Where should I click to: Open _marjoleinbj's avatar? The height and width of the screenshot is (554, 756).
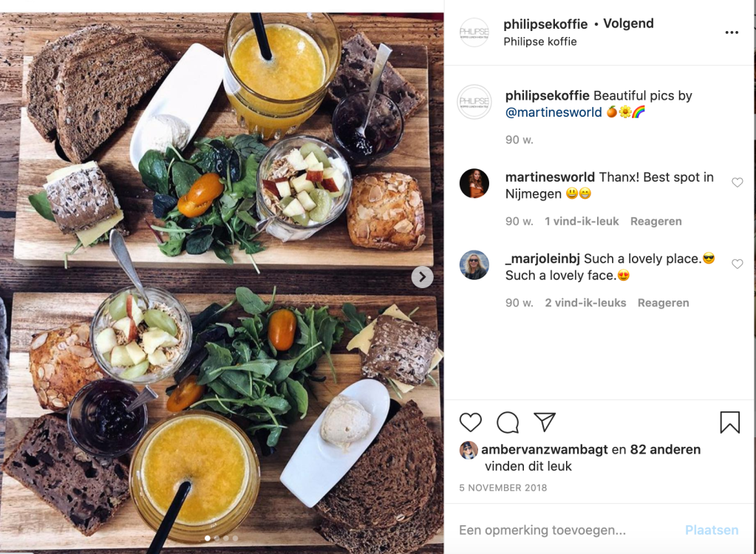(474, 265)
